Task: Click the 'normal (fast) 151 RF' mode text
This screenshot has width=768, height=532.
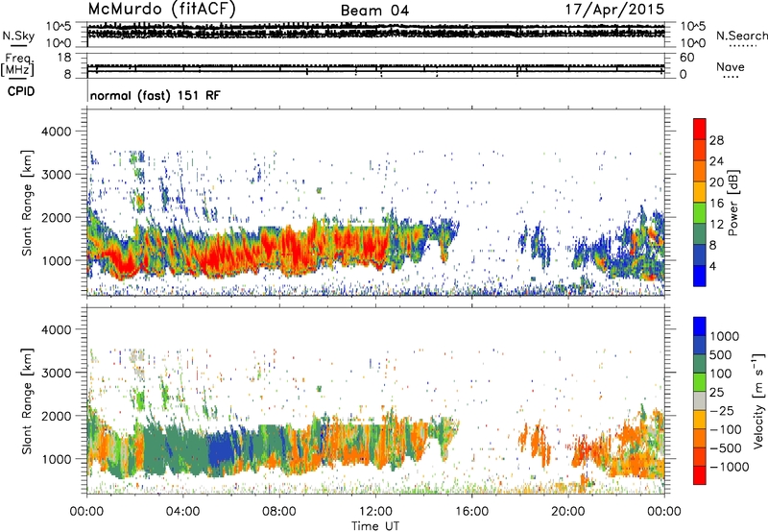Action: pos(156,95)
